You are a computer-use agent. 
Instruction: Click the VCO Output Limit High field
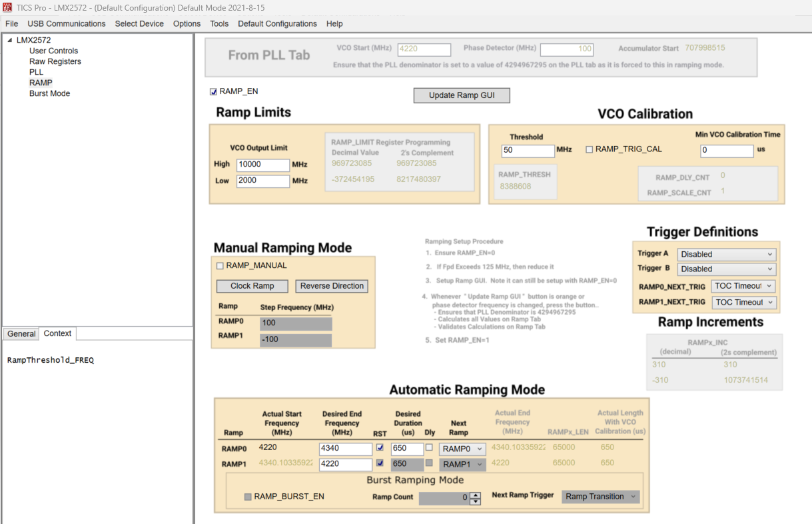[x=263, y=165]
